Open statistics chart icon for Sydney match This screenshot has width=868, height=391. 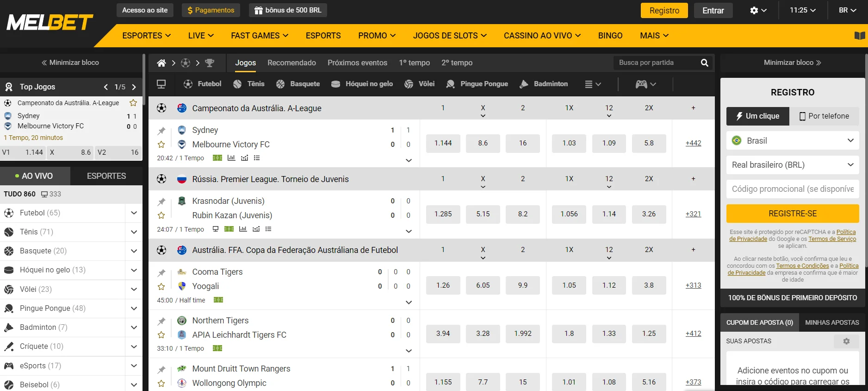click(231, 158)
